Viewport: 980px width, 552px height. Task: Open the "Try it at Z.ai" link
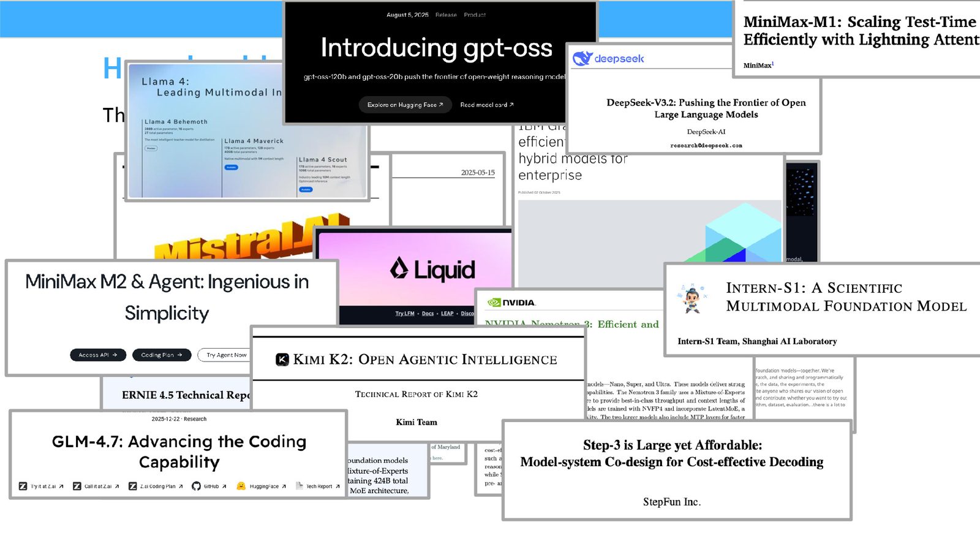pyautogui.click(x=47, y=486)
